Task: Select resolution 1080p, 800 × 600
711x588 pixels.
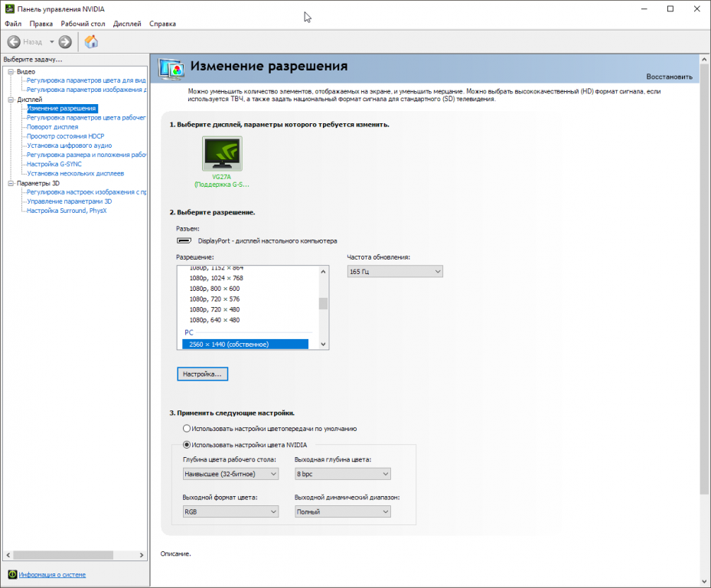Action: tap(214, 289)
